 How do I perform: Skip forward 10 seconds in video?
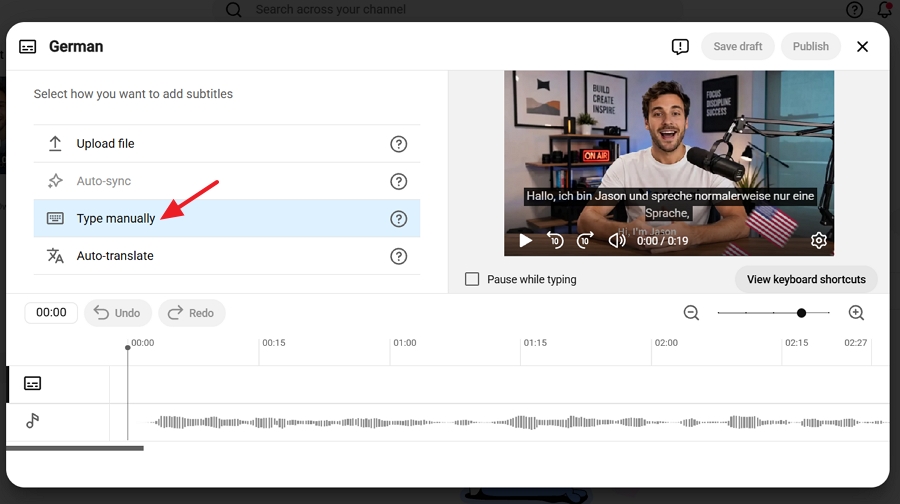click(x=585, y=240)
